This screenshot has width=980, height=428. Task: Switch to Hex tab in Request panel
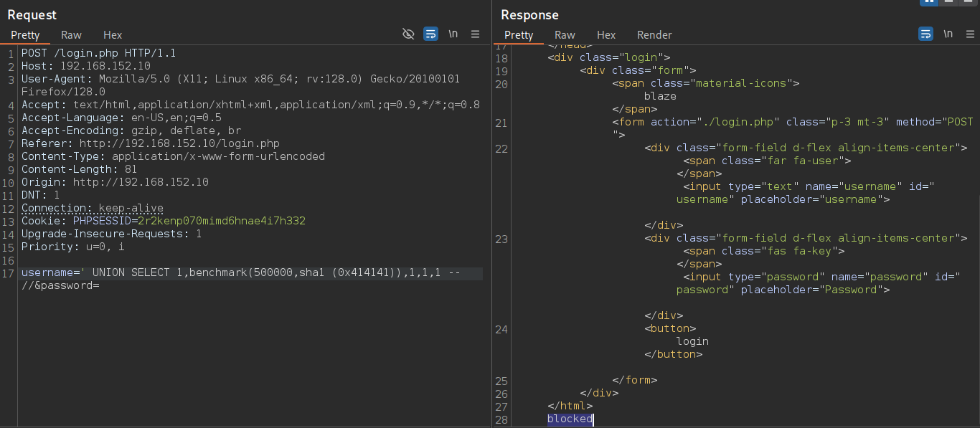pos(113,34)
